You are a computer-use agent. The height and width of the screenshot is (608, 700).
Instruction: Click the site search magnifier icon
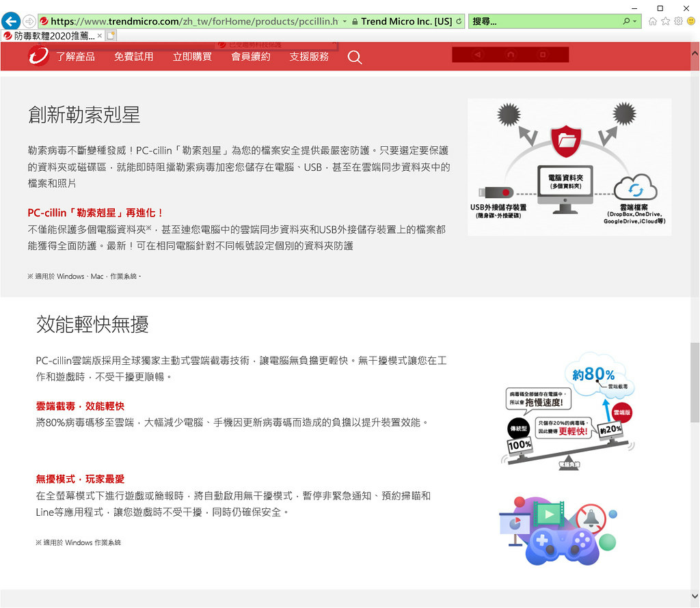355,57
